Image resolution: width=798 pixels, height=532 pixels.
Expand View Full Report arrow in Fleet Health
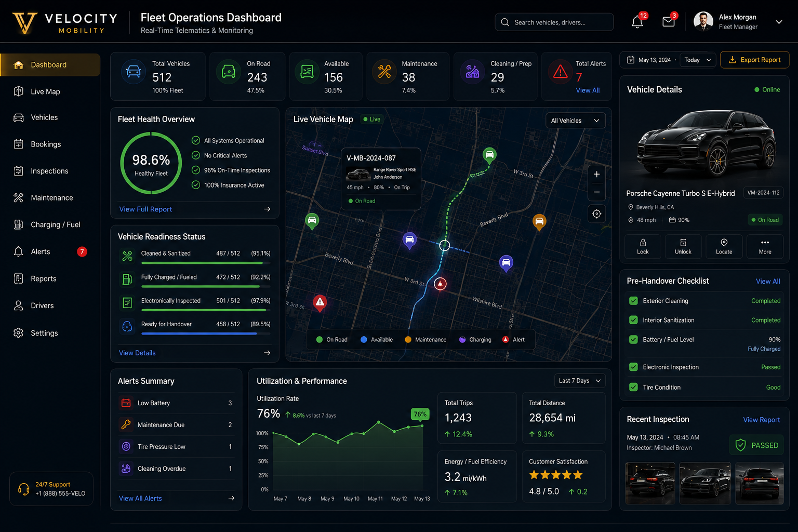pyautogui.click(x=267, y=209)
